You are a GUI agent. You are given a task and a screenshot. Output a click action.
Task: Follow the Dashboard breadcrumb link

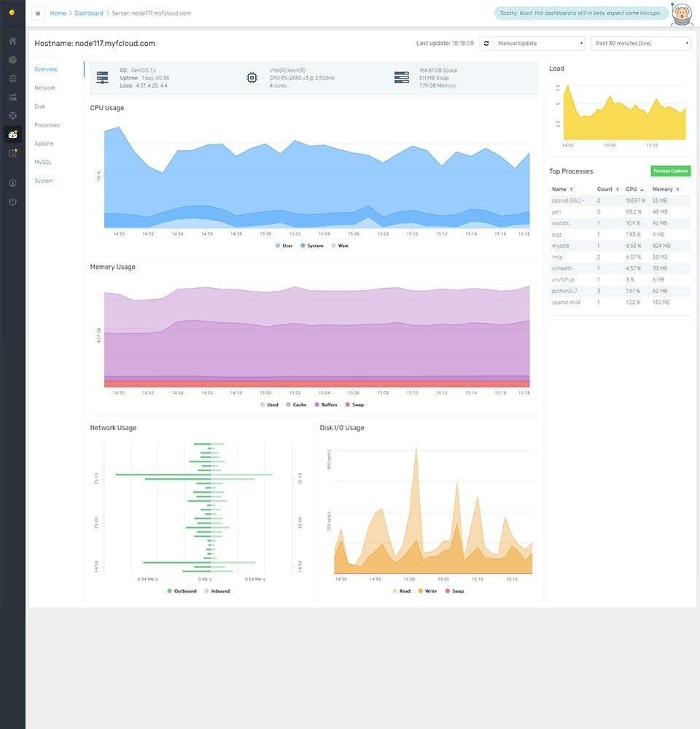click(88, 13)
